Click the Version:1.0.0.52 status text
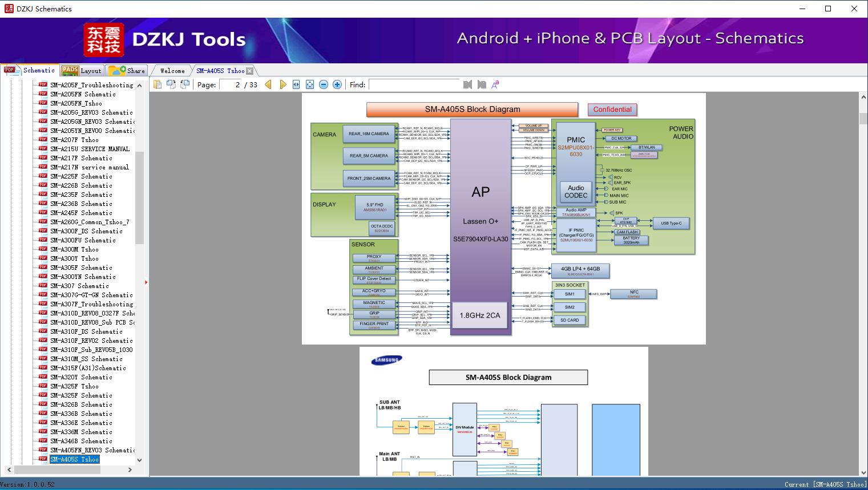The width and height of the screenshot is (868, 490). [28, 484]
